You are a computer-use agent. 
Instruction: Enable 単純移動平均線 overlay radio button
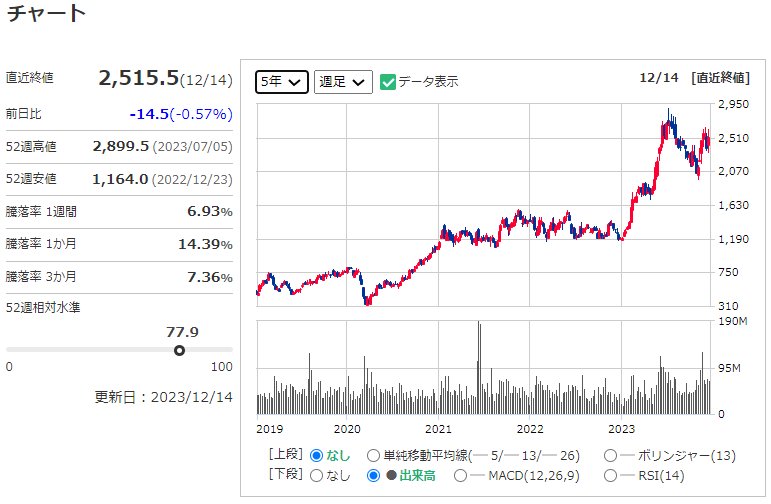373,455
